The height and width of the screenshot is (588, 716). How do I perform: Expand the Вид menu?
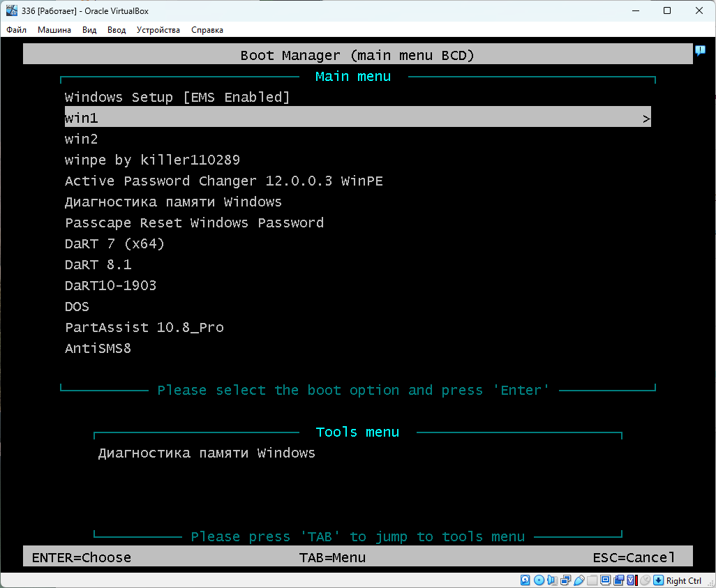89,30
